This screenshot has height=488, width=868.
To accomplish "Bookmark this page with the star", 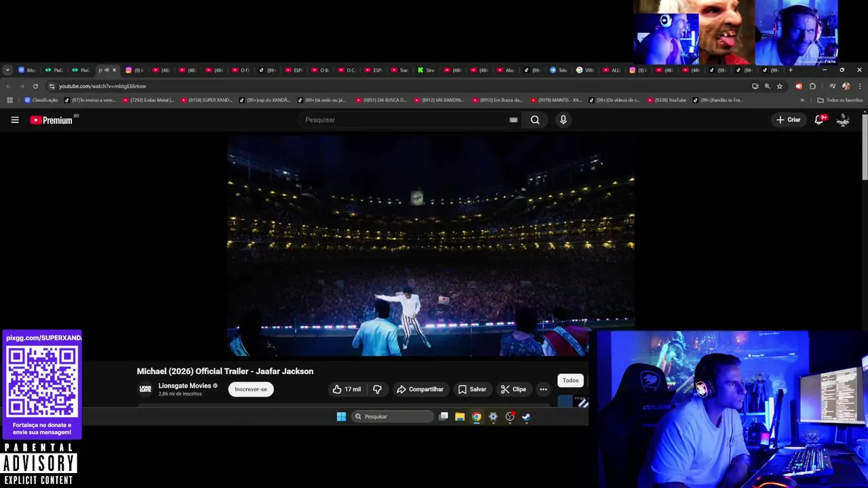I will pos(780,86).
